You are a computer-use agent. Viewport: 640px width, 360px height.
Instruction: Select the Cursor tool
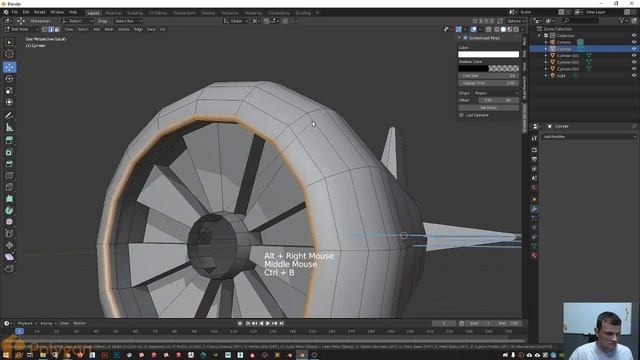(x=9, y=54)
